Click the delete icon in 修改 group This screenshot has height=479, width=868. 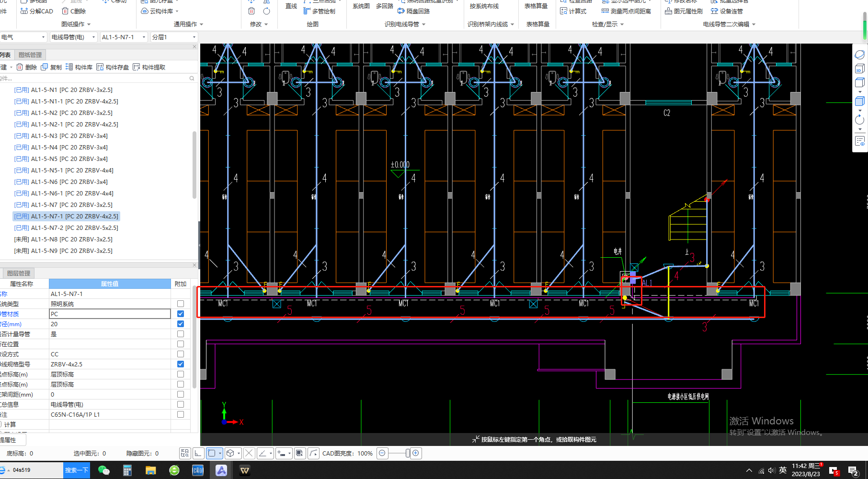pos(251,11)
